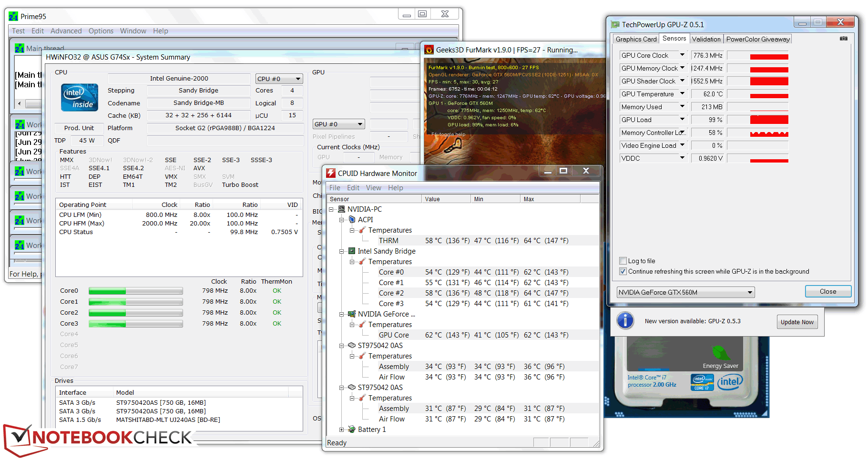Click the CPUID Hardware Monitor lightning icon
Viewport: 868px width, 461px height.
(331, 174)
